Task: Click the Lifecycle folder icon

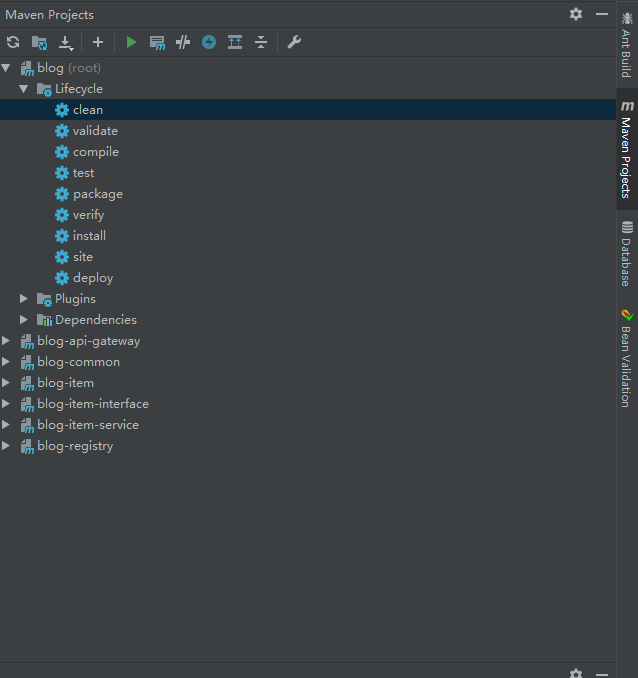Action: coord(44,90)
